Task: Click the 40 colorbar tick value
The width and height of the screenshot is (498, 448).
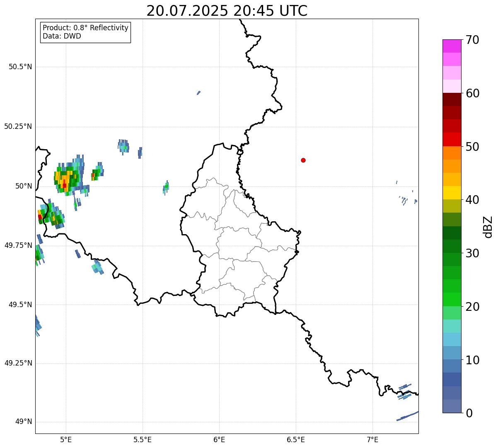Action: (472, 200)
